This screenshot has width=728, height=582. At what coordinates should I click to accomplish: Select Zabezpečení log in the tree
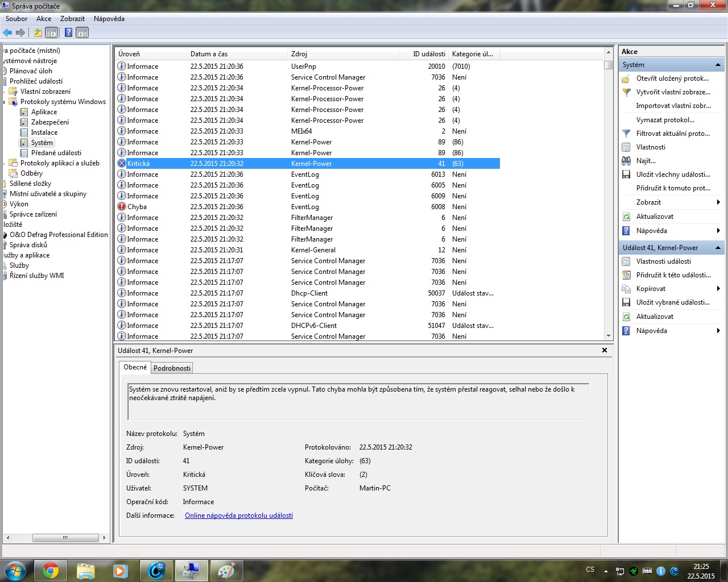50,122
